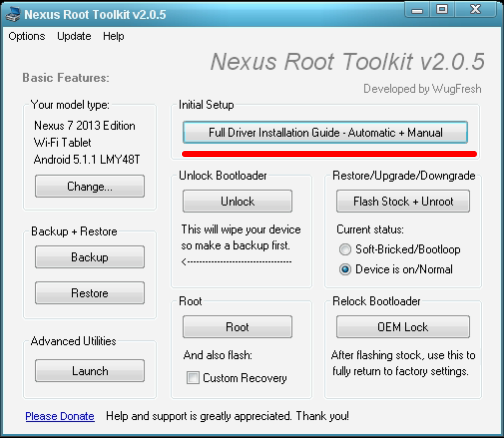Click the Change... model type button

click(90, 186)
